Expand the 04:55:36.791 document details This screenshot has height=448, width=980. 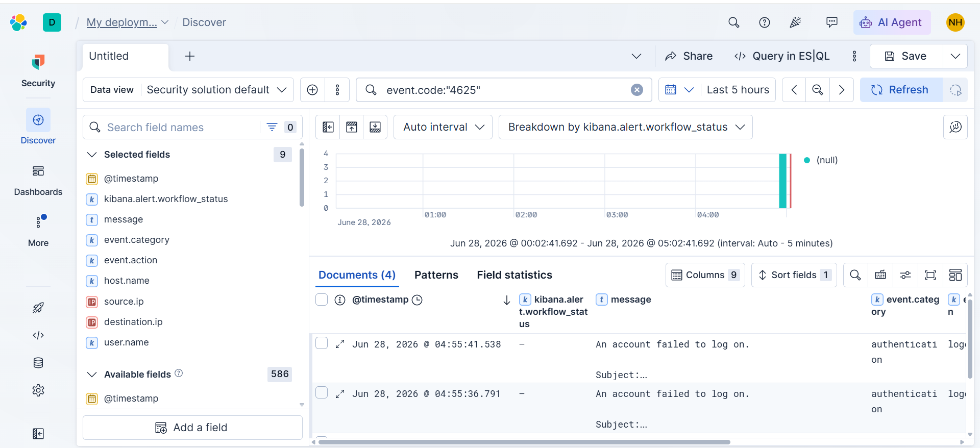tap(340, 394)
